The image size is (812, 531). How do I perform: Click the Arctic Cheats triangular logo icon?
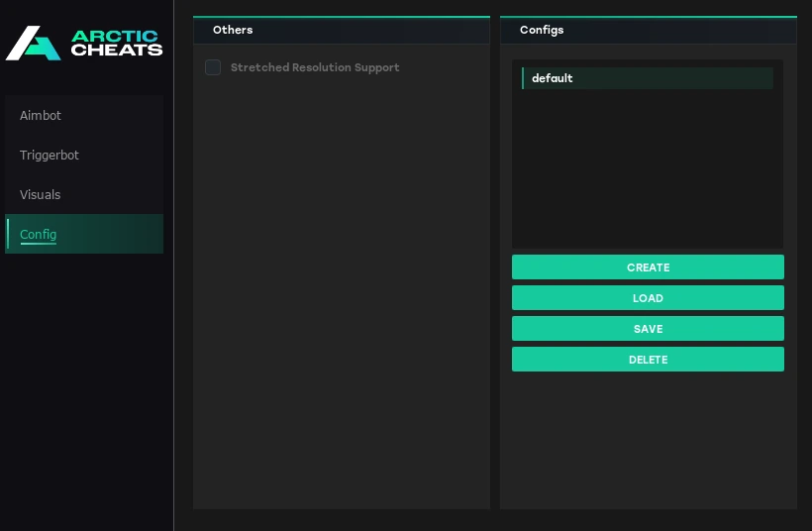coord(33,44)
